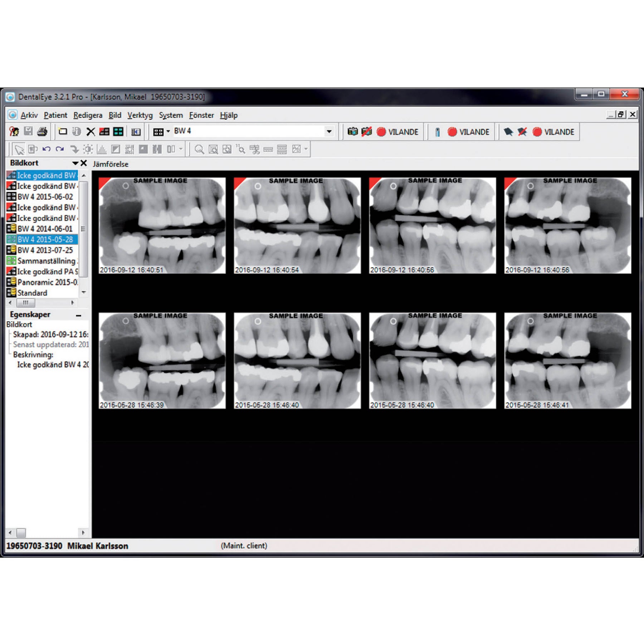This screenshot has height=644, width=644.
Task: Click the red VILANDE indicator beside scanner icons
Action: (537, 132)
